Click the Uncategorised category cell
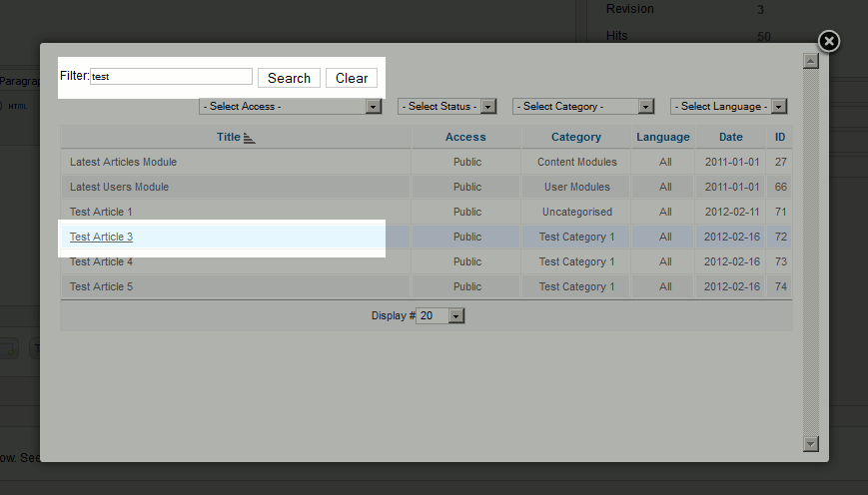The image size is (868, 495). pos(576,212)
